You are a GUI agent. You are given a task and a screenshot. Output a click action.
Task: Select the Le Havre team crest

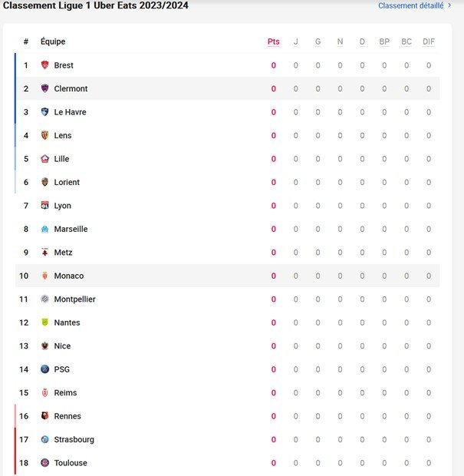click(45, 112)
